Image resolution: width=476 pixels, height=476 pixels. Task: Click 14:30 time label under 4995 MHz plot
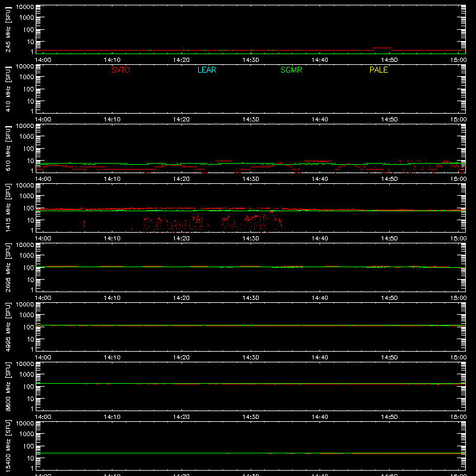click(250, 358)
